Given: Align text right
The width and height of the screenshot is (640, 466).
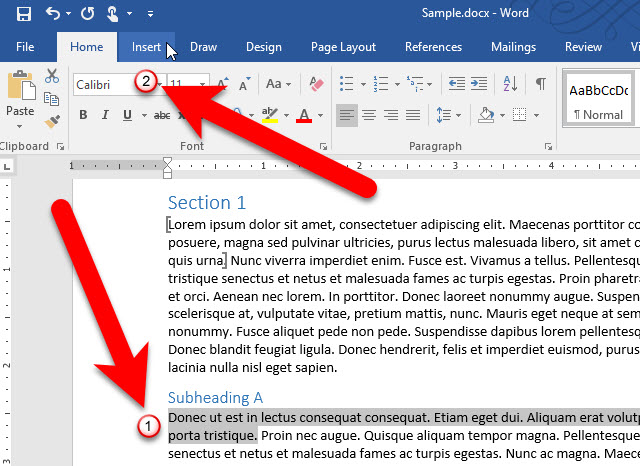Looking at the screenshot, I should point(391,115).
